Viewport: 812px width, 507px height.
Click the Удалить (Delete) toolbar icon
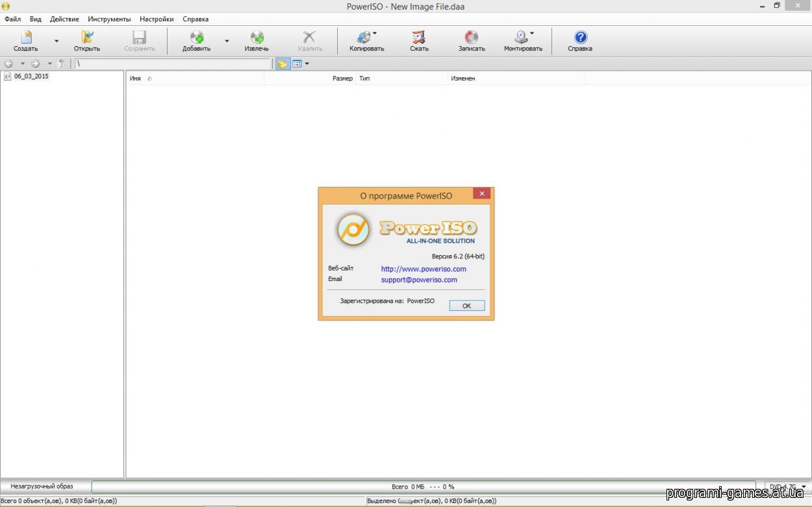tap(310, 41)
